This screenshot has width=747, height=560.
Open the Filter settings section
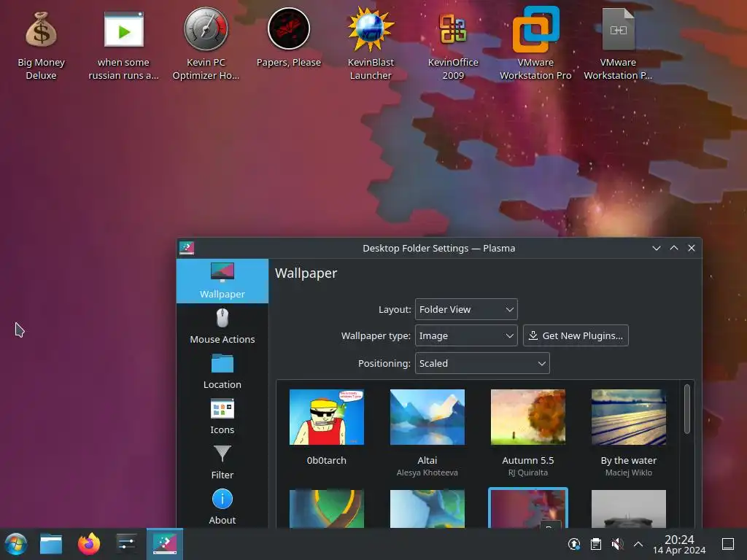(222, 462)
